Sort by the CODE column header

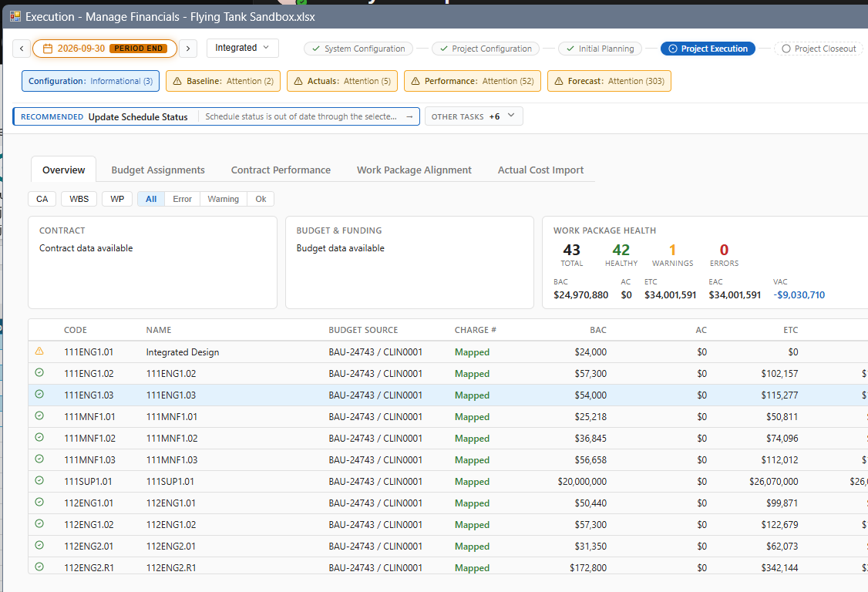(76, 330)
